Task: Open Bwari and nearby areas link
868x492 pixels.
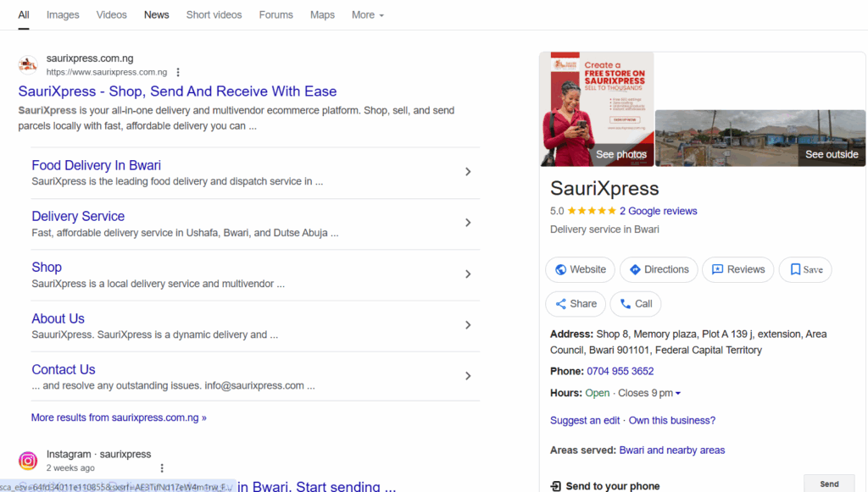Action: click(672, 450)
